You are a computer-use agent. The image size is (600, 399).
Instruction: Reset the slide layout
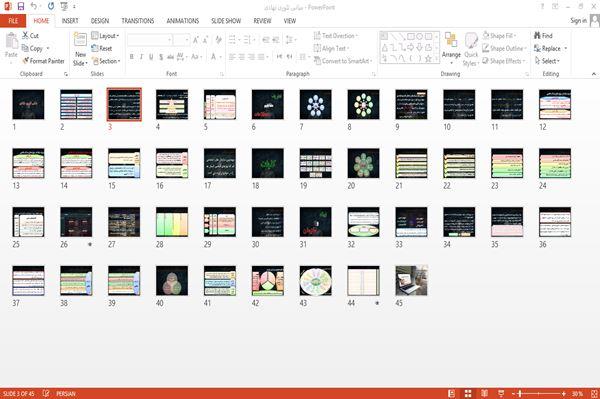(102, 49)
